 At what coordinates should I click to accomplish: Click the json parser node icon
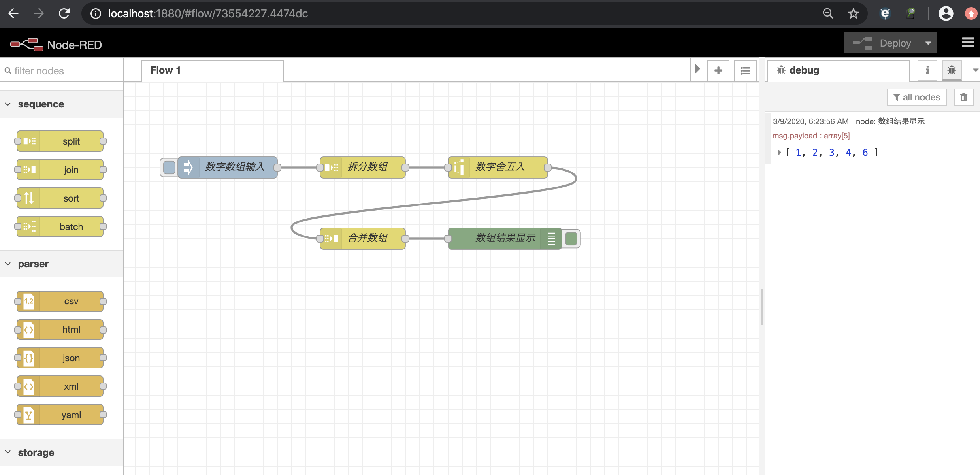[29, 358]
